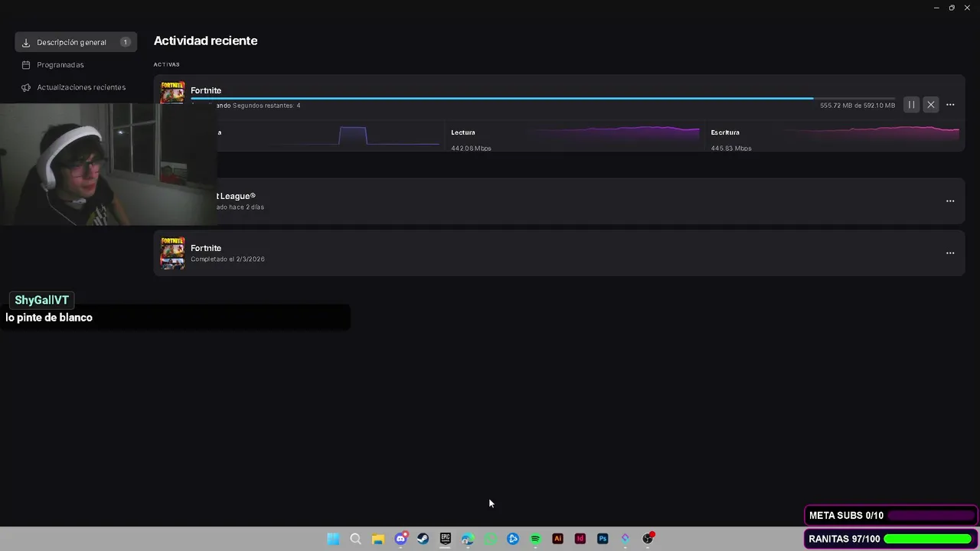980x551 pixels.
Task: Click the completed Fortnite title text
Action: tap(206, 248)
